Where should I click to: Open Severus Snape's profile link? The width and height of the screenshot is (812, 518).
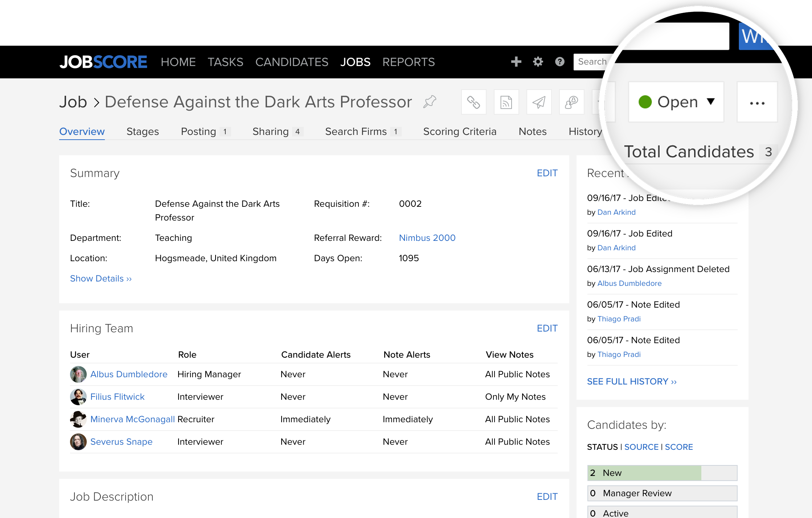coord(121,442)
